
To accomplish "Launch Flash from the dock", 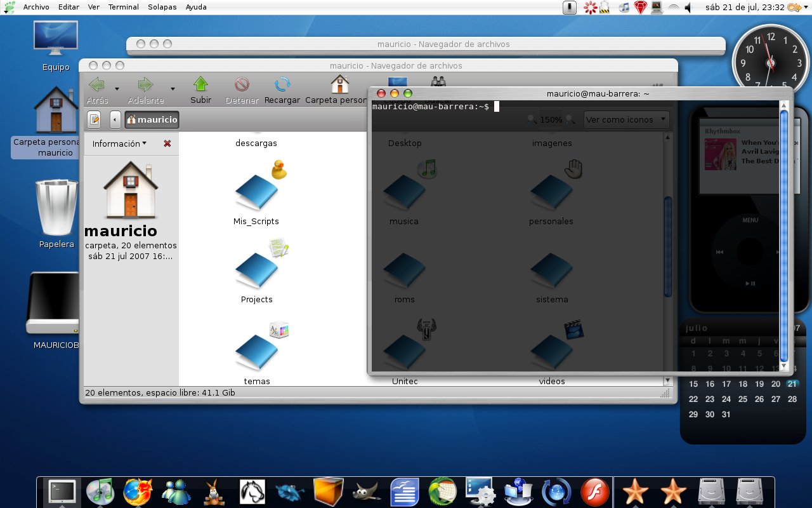I will [595, 491].
